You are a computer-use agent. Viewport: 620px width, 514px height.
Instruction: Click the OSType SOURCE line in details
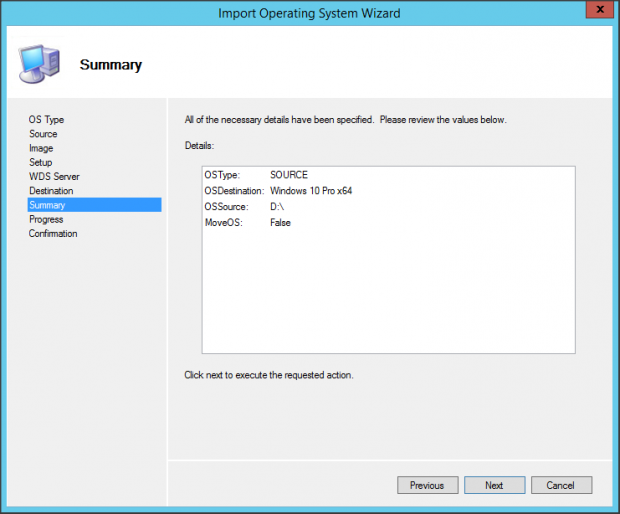click(256, 175)
